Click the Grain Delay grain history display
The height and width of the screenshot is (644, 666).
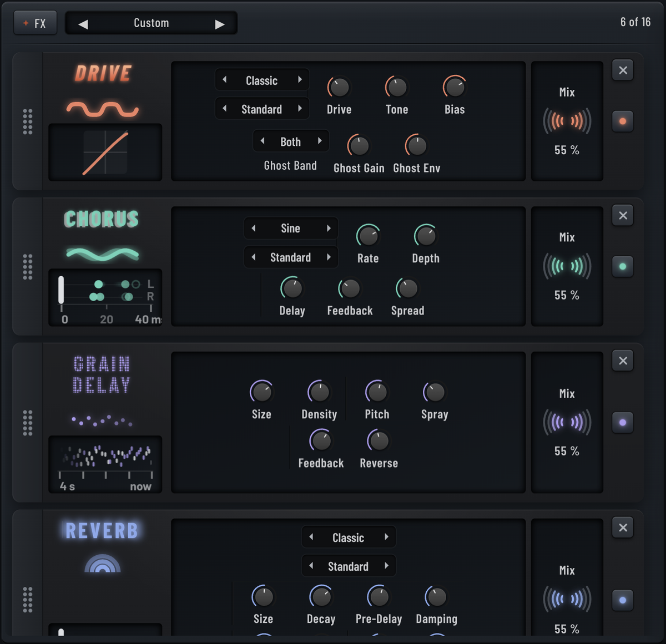click(x=105, y=465)
